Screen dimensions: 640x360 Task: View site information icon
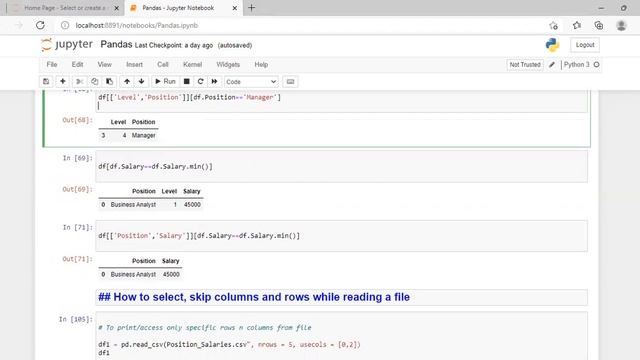pos(65,25)
